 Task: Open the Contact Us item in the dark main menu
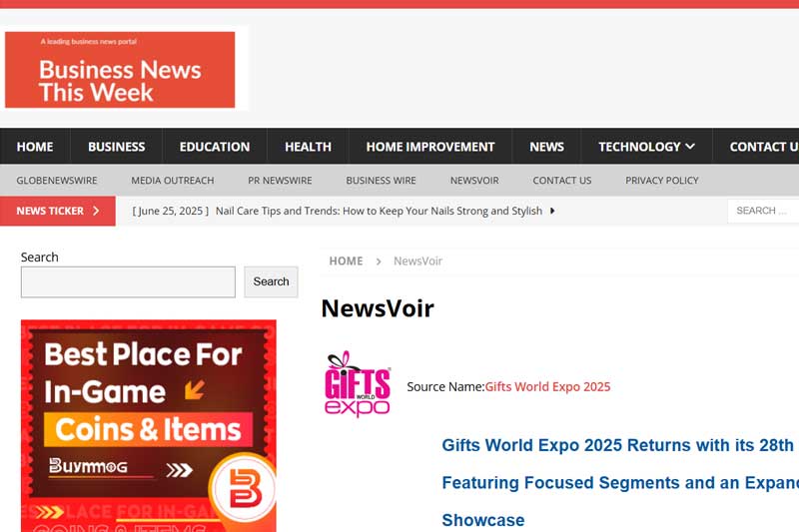pos(764,147)
